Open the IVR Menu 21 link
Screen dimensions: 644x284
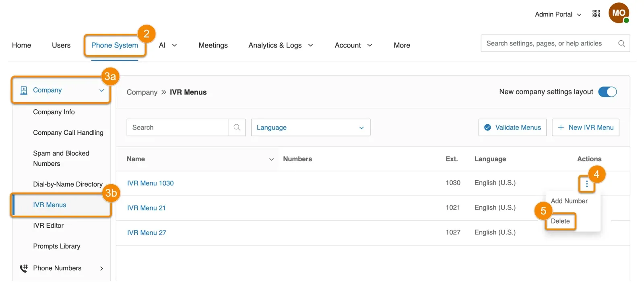[x=147, y=208]
